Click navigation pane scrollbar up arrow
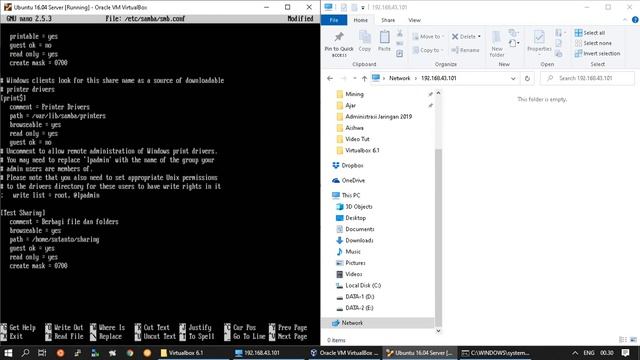 pyautogui.click(x=438, y=93)
